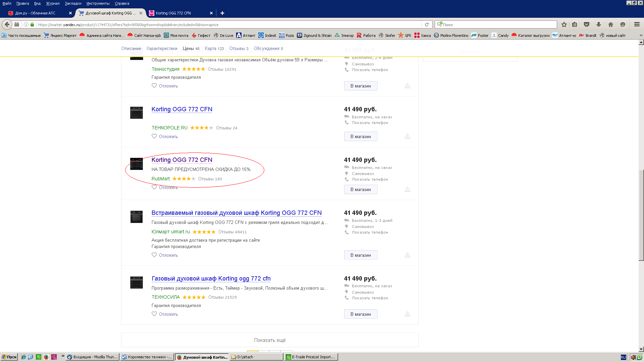Report the RubMart offer via warning icon
Image resolution: width=644 pixels, height=362 pixels.
(x=408, y=189)
